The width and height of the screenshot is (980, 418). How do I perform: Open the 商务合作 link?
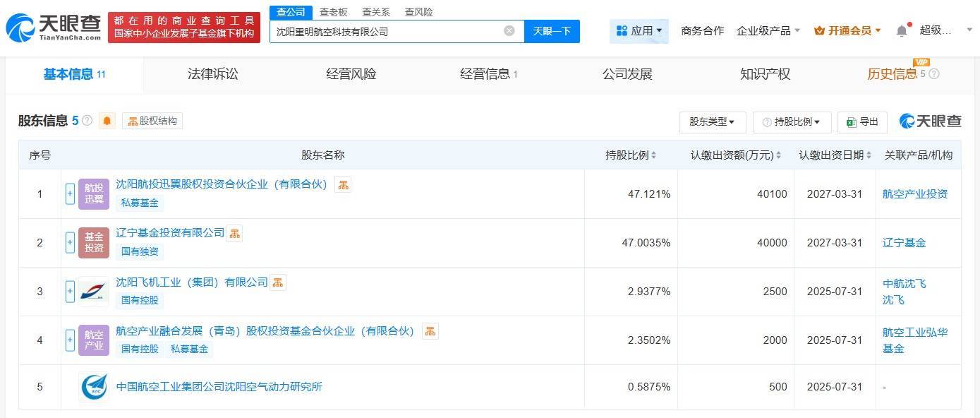[x=702, y=31]
